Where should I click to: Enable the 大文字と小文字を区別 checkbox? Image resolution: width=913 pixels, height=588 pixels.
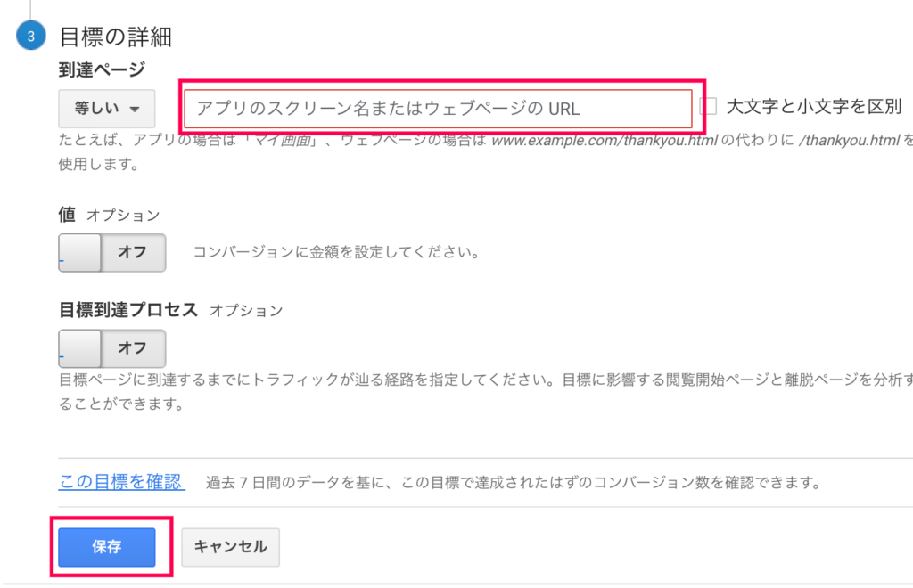708,106
